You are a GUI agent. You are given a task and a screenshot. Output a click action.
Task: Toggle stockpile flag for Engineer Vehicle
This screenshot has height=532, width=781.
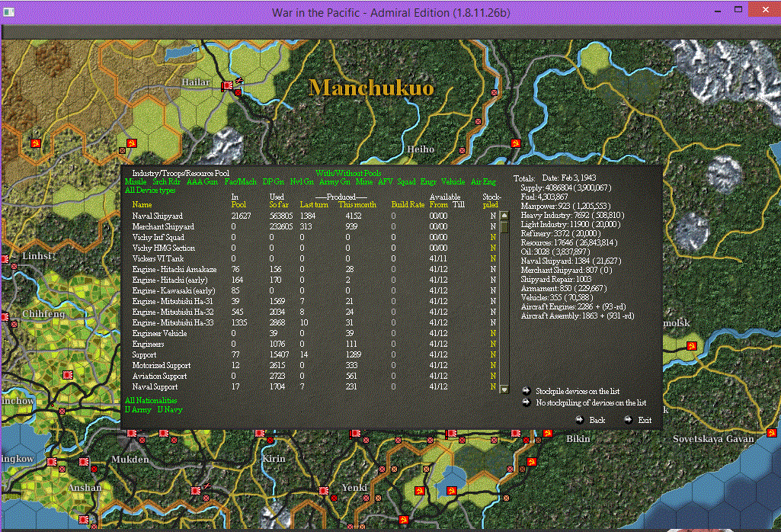(x=493, y=334)
